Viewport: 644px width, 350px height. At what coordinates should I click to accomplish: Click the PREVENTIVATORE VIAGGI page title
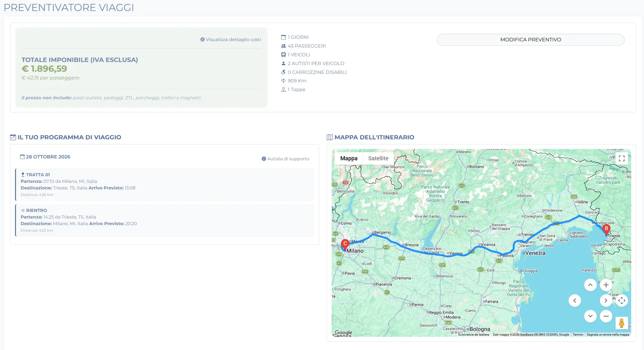[69, 8]
